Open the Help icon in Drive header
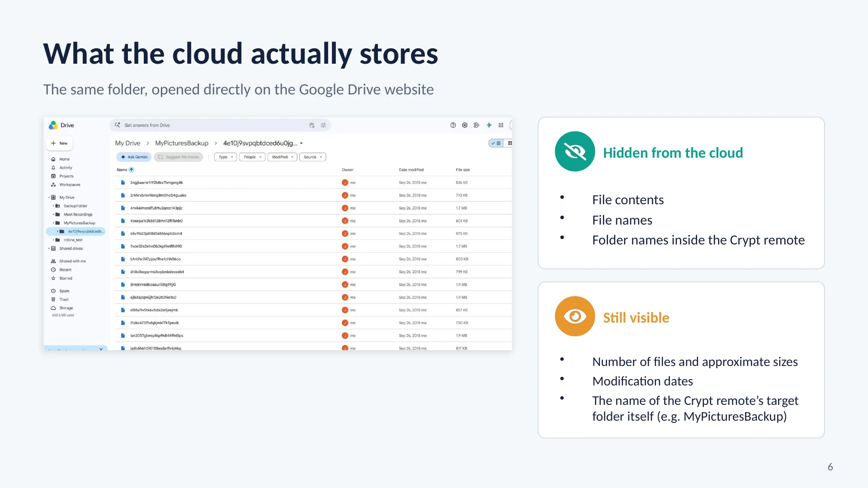 [x=453, y=125]
